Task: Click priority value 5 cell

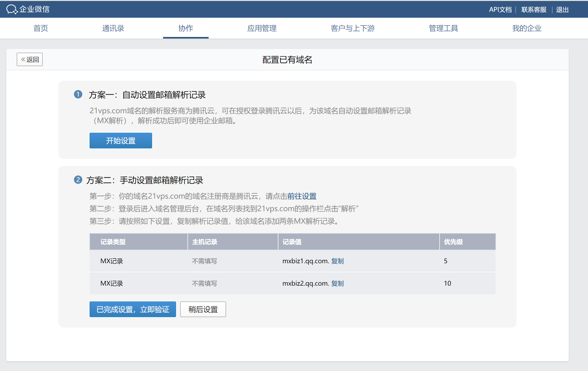Action: [x=446, y=261]
